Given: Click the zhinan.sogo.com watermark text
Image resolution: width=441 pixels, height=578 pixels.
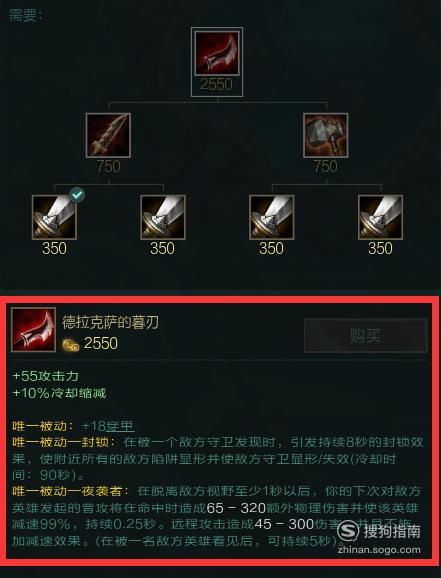Looking at the screenshot, I should coord(379,550).
